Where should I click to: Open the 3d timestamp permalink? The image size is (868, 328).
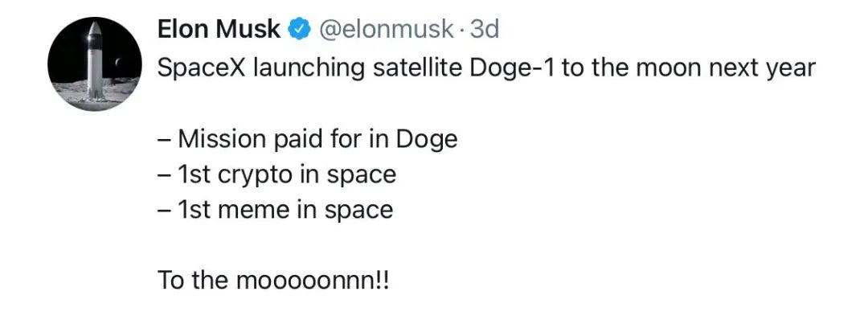point(484,29)
